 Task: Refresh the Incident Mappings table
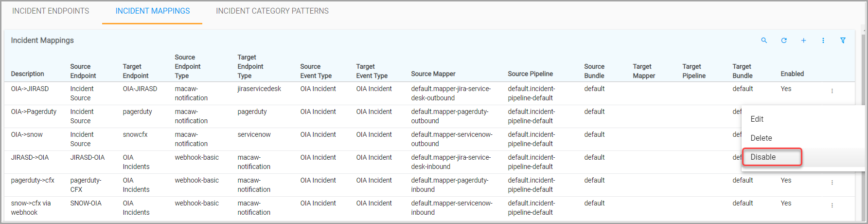click(784, 40)
